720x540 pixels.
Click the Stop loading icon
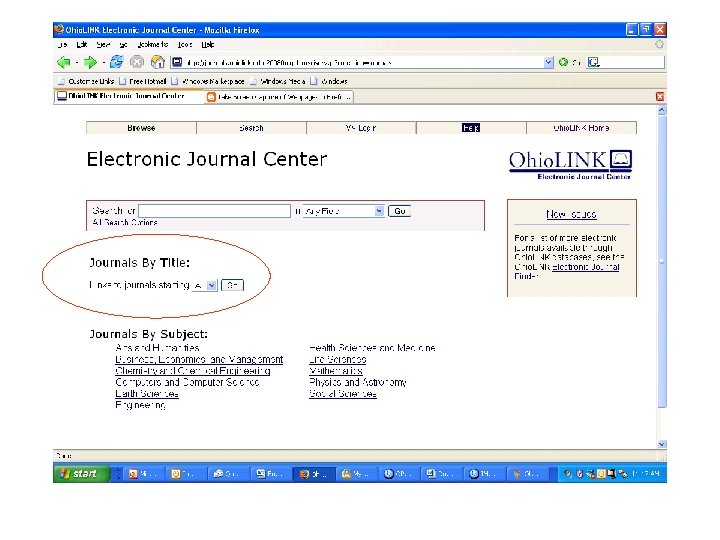coord(137,62)
